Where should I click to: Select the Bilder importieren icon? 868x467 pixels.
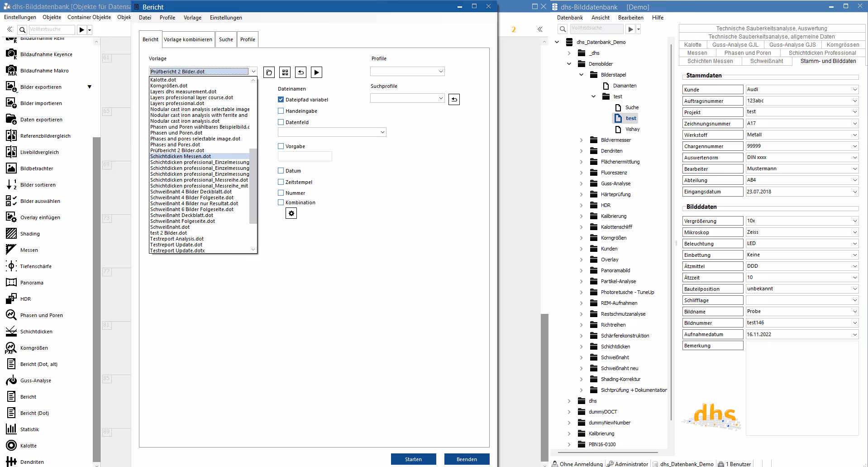point(11,103)
